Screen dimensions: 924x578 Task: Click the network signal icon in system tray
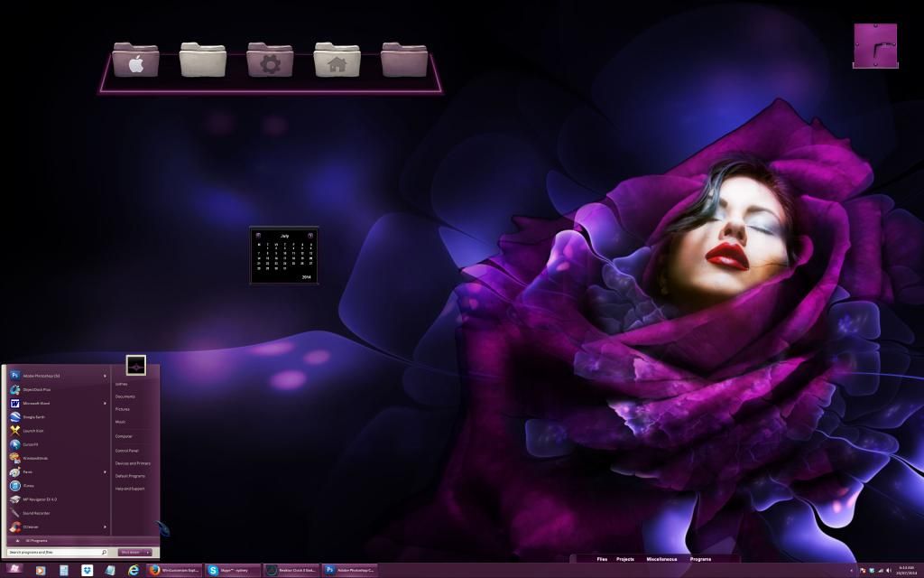click(x=881, y=571)
